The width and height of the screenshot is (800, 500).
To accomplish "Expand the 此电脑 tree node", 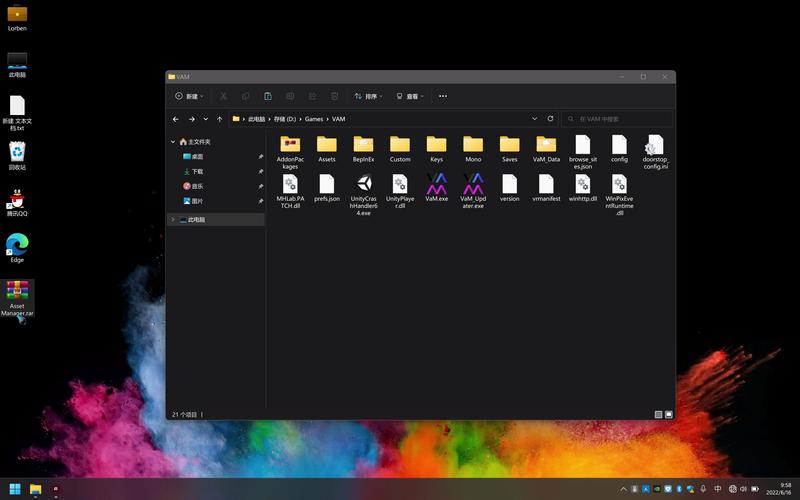I will pyautogui.click(x=173, y=219).
